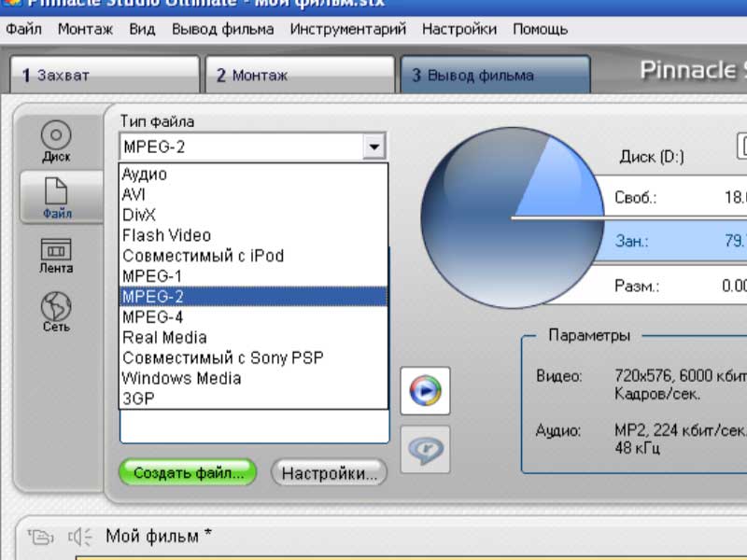Image resolution: width=747 pixels, height=560 pixels.
Task: Open the Тип файла dropdown arrow
Action: (374, 147)
